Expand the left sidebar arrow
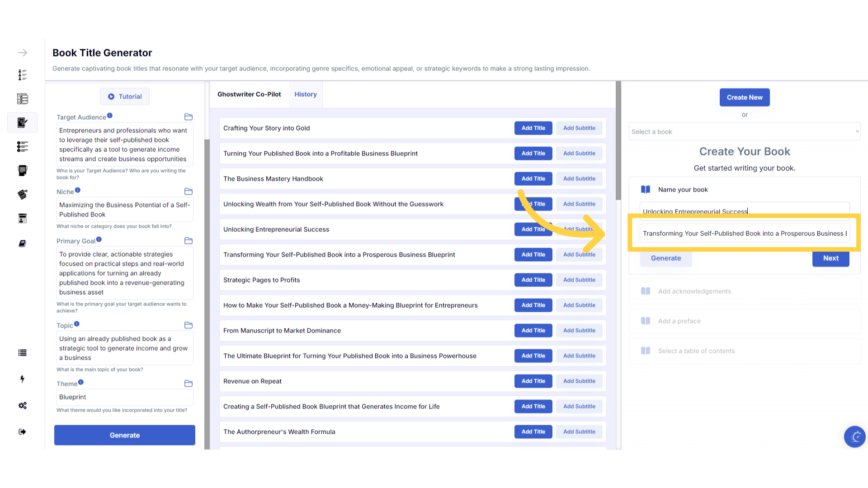 [x=22, y=53]
